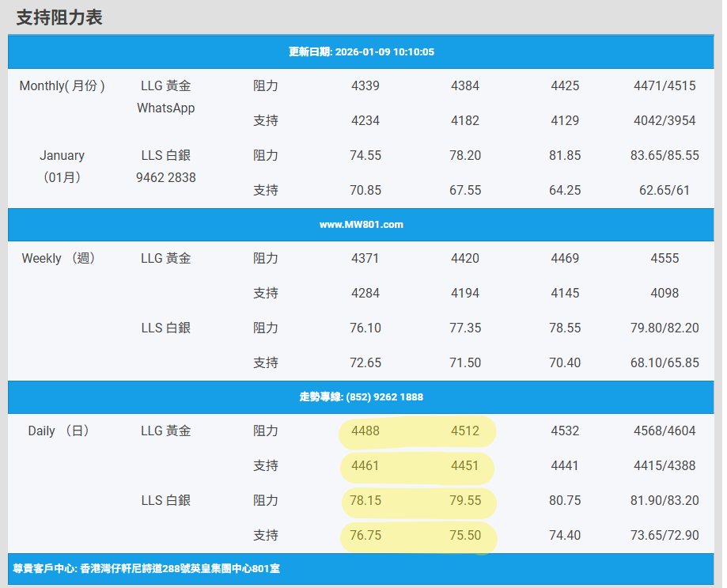Click monthly silver resistance value 83.65/85.55

pyautogui.click(x=665, y=155)
